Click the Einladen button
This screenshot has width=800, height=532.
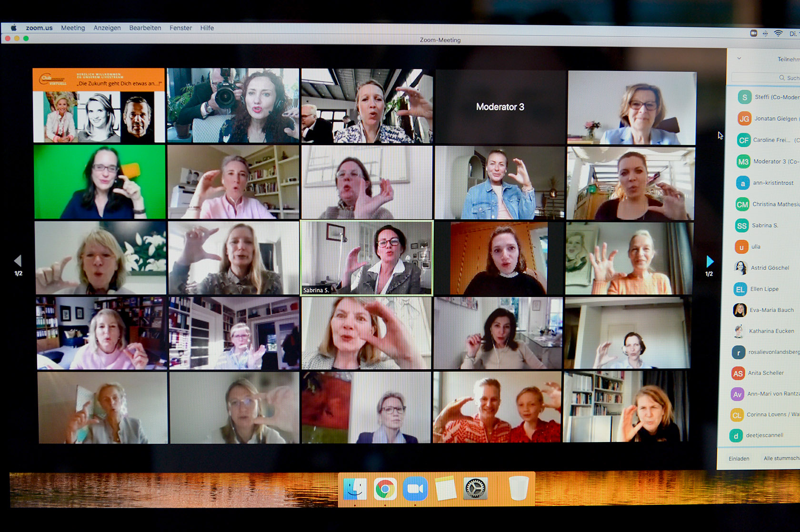click(x=739, y=459)
